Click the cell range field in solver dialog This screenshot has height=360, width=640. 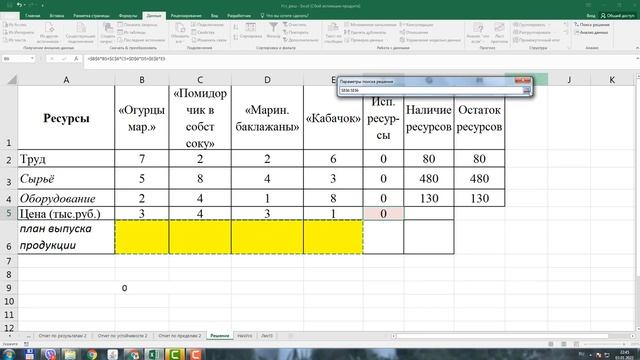click(x=431, y=90)
